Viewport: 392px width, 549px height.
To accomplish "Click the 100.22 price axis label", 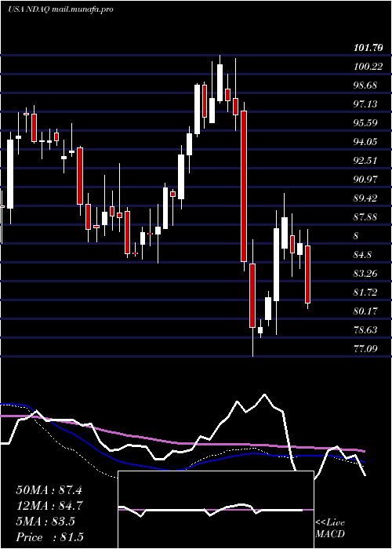I will 368,67.
